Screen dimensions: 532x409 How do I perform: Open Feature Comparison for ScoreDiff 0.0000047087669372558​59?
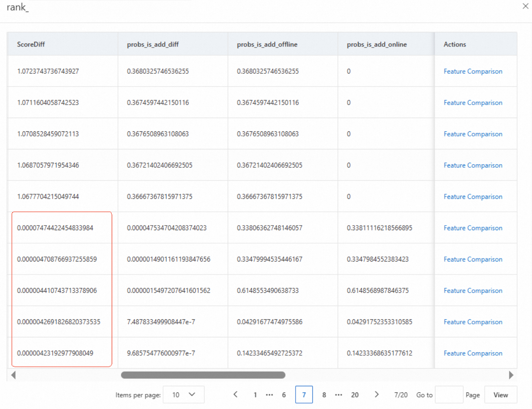coord(473,259)
